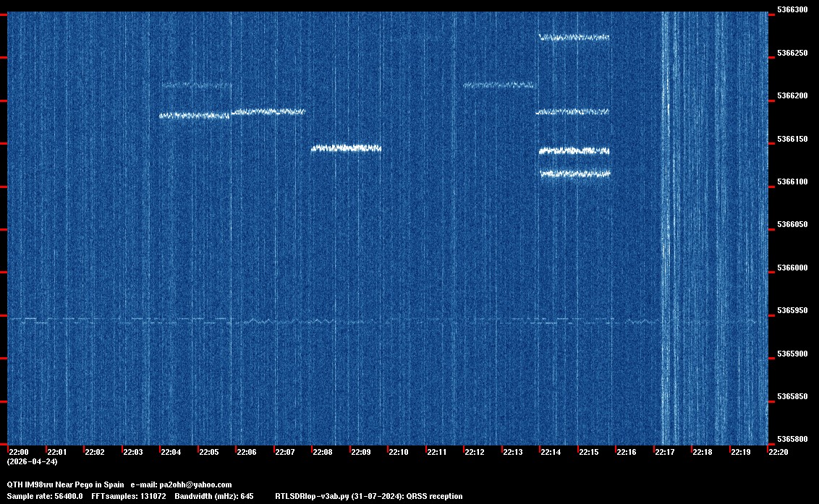The image size is (819, 504).
Task: Click the 22:02 time axis label
Action: coord(95,452)
